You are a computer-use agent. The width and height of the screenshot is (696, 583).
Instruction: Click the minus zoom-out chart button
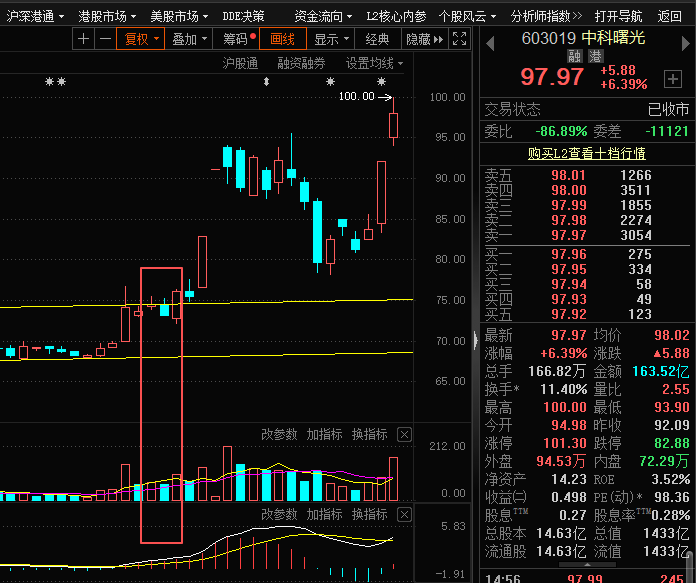(104, 39)
